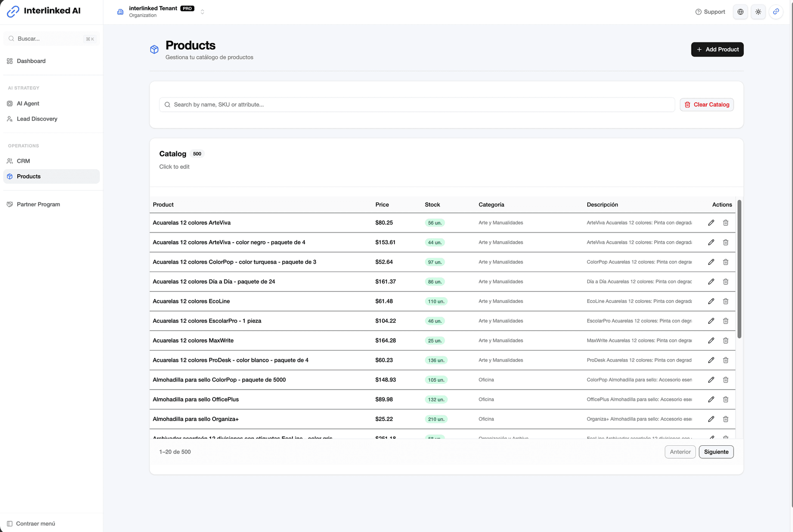Toggle the light/dark theme sun icon

click(758, 12)
